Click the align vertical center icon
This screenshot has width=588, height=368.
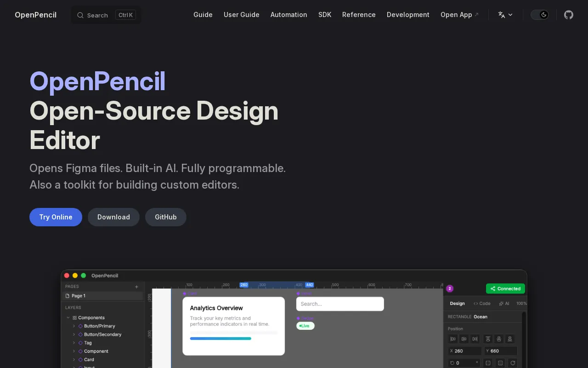click(499, 339)
